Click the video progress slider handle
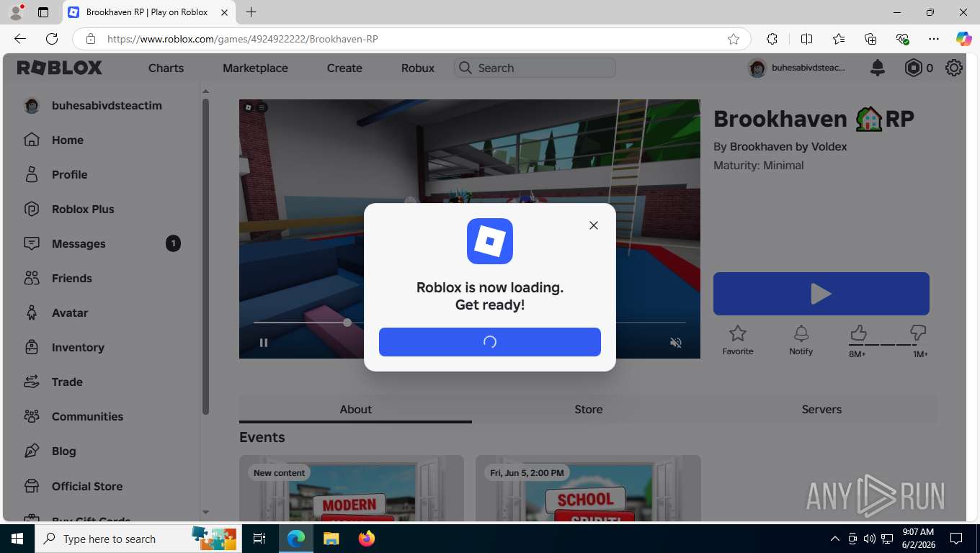Screen dimensions: 980x553 click(x=347, y=323)
